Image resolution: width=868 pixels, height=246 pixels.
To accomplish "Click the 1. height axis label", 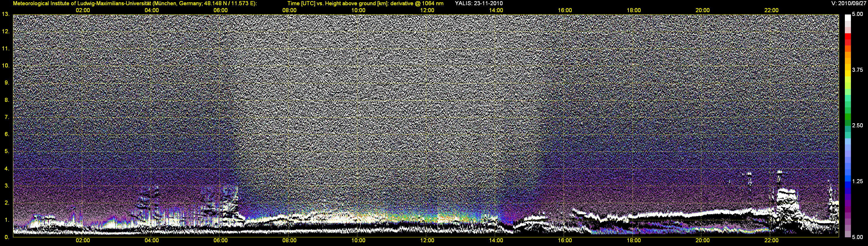I will click(7, 220).
